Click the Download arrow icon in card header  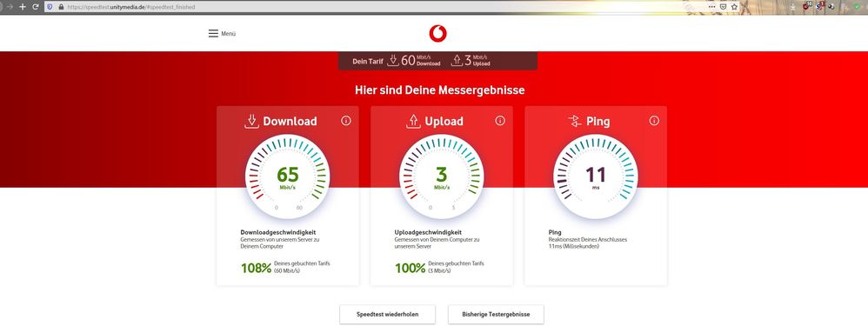tap(251, 121)
